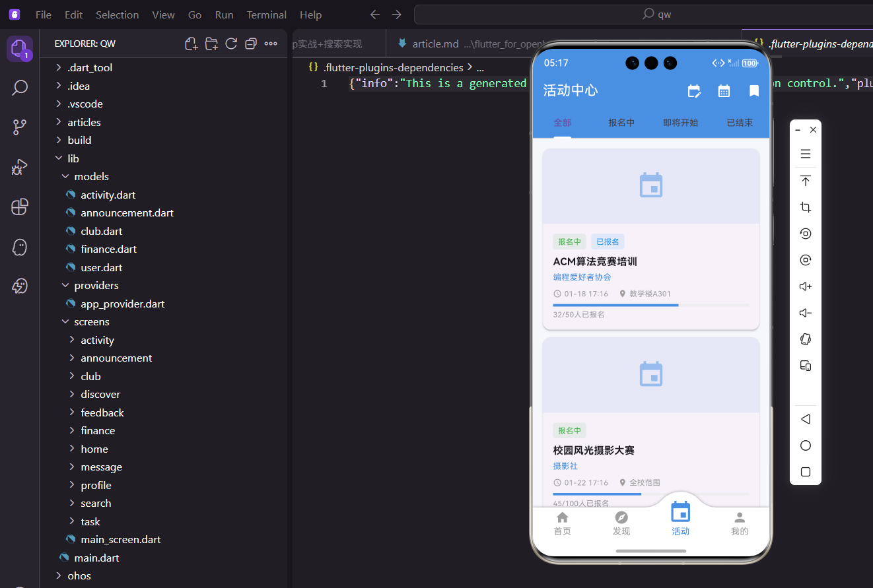Click the New File icon in Explorer header

click(191, 44)
